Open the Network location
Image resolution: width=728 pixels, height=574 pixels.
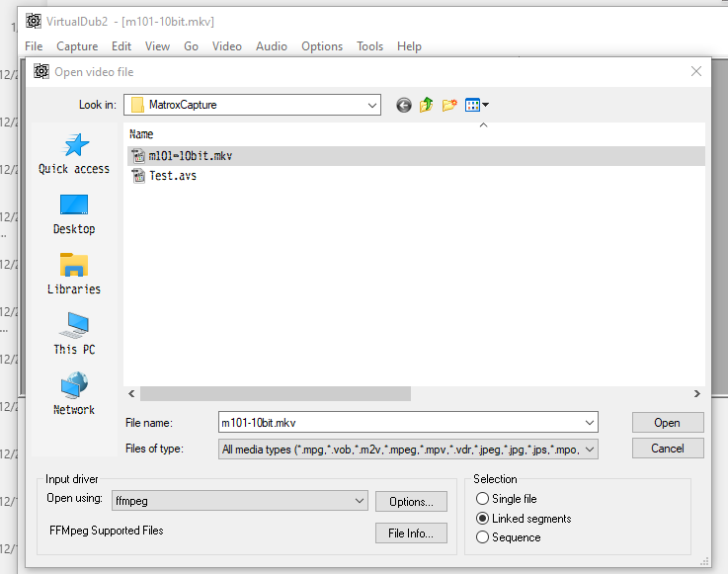74,394
